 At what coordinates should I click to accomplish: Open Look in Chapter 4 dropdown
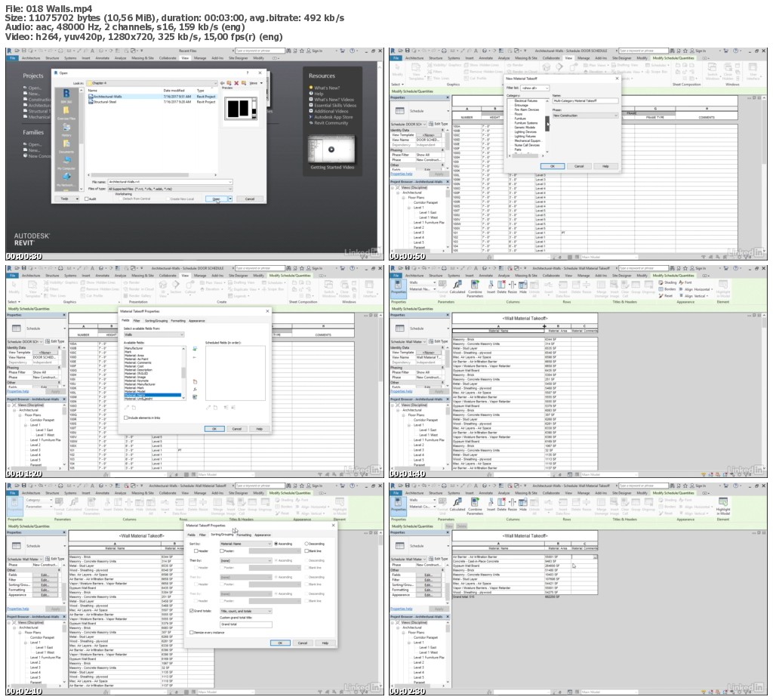tap(152, 83)
